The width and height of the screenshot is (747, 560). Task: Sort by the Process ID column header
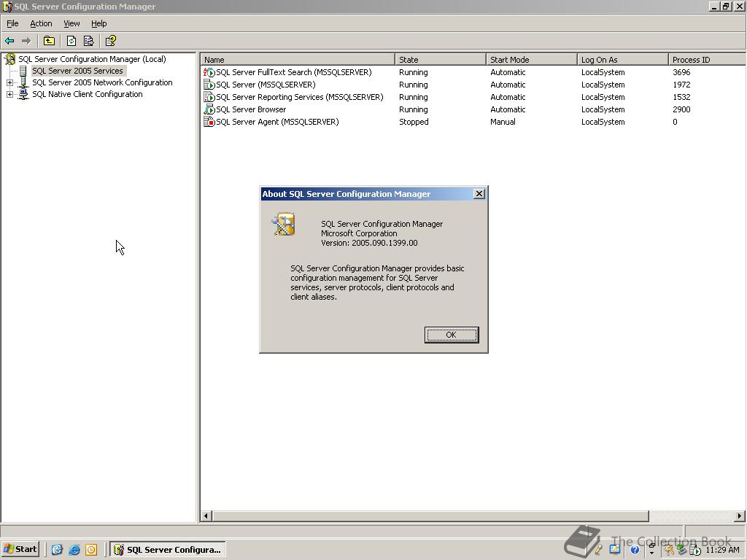(707, 60)
